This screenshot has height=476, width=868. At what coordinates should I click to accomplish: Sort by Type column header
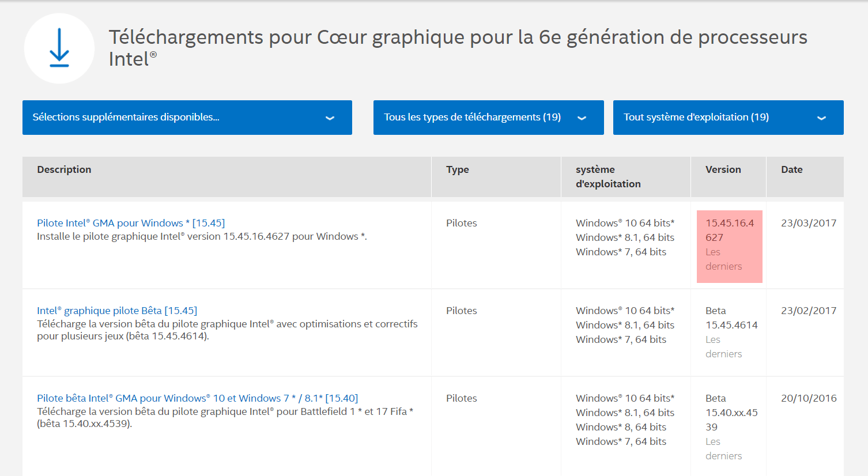(458, 169)
